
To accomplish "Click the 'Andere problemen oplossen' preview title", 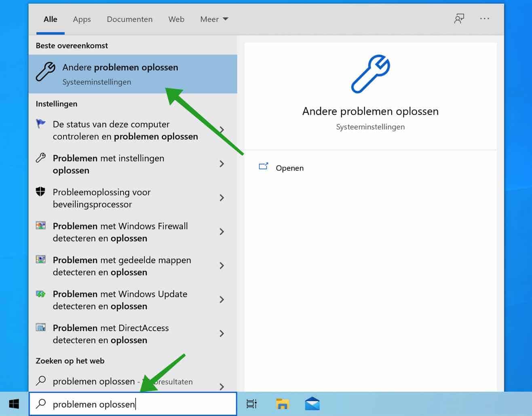I will click(x=370, y=111).
